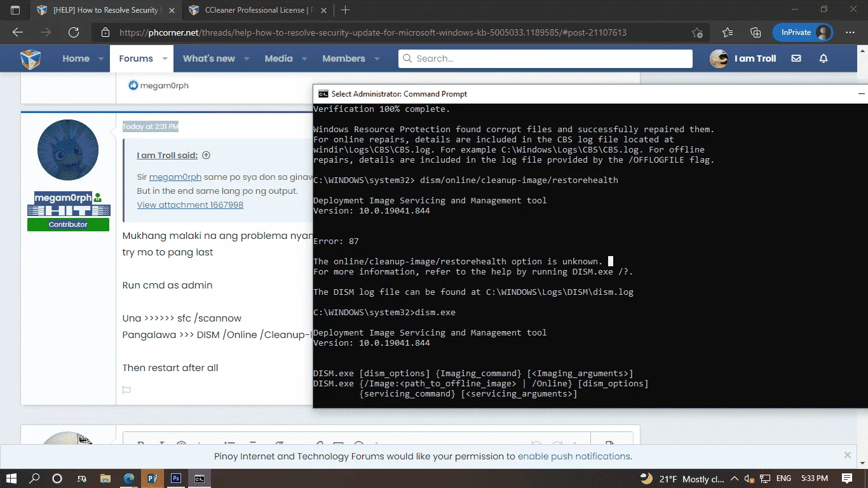Click 'Error: 87' line in Command Prompt
Viewport: 868px width, 488px height.
pos(336,241)
